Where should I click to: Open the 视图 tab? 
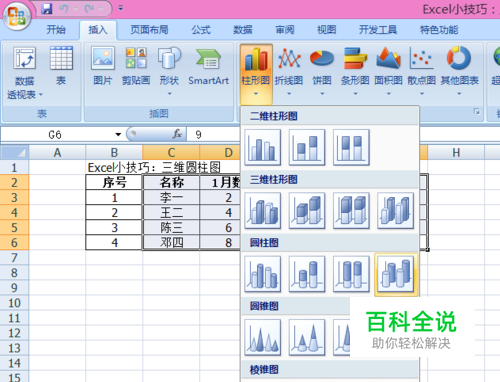(x=326, y=30)
